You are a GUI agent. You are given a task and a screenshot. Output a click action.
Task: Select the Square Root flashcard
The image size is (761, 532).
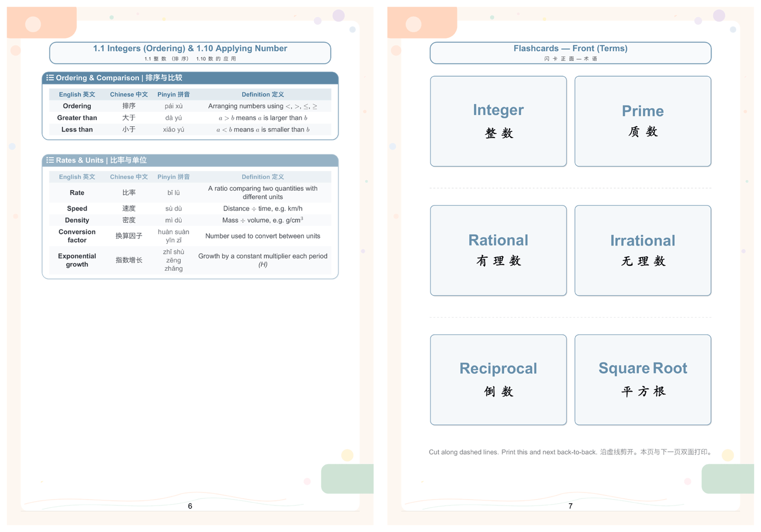(643, 380)
